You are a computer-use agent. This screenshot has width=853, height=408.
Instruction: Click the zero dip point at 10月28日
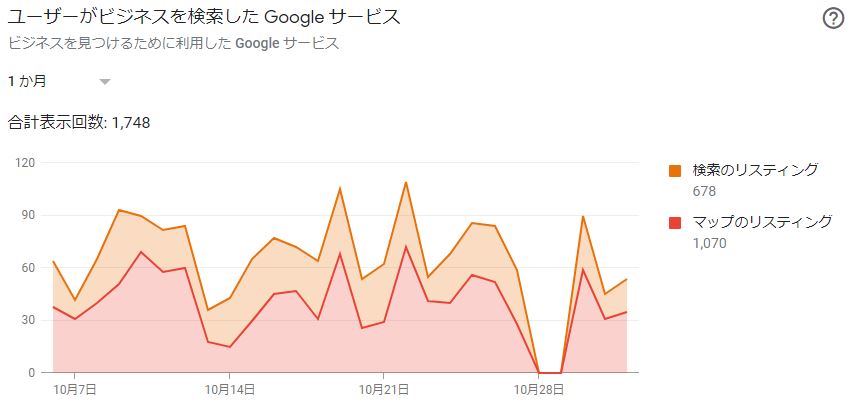click(539, 373)
